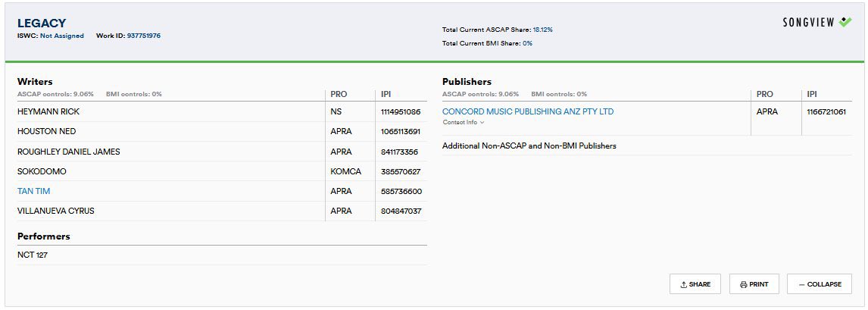This screenshot has width=868, height=310.
Task: Click IPI number 1065113691
Action: coord(400,132)
